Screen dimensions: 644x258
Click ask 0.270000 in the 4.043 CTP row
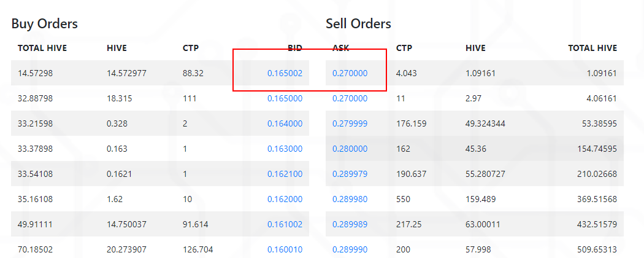pos(350,73)
